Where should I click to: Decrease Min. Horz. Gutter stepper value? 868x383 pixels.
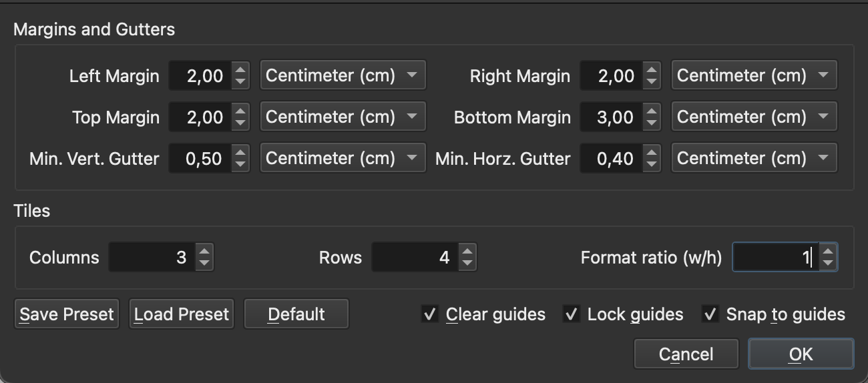tap(652, 165)
